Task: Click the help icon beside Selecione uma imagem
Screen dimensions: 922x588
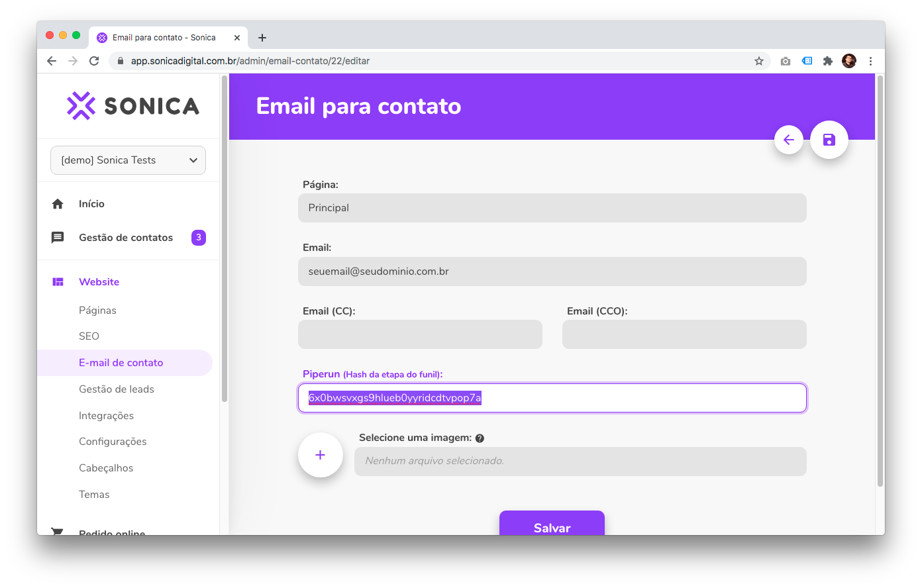Action: tap(480, 438)
